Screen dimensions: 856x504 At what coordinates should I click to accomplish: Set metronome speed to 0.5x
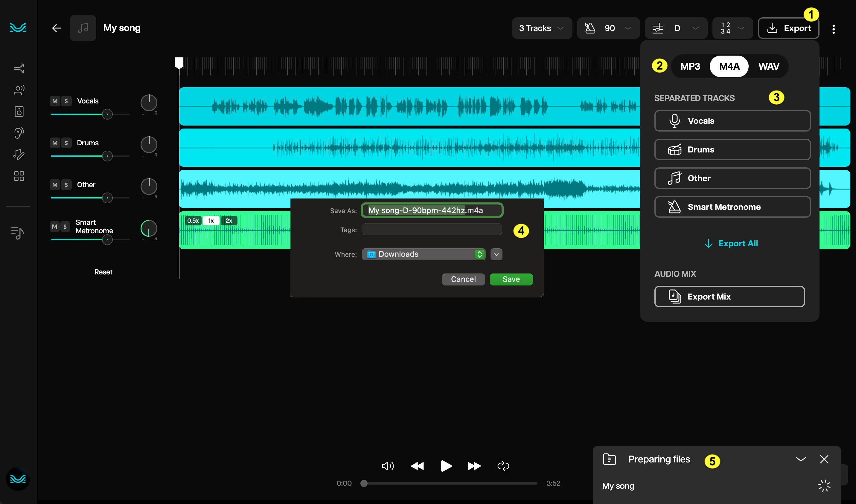click(193, 221)
